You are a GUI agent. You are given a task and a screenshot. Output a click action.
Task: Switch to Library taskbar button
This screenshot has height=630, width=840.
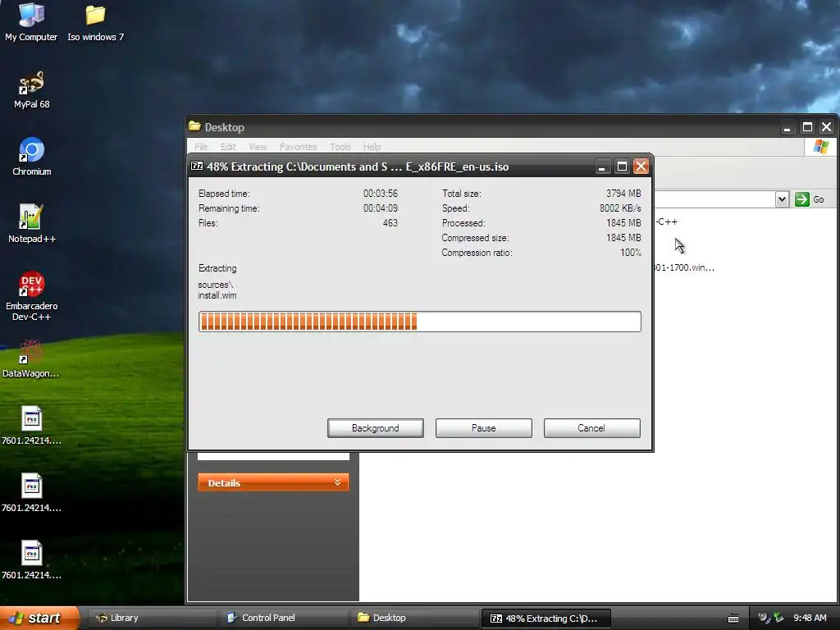(152, 618)
